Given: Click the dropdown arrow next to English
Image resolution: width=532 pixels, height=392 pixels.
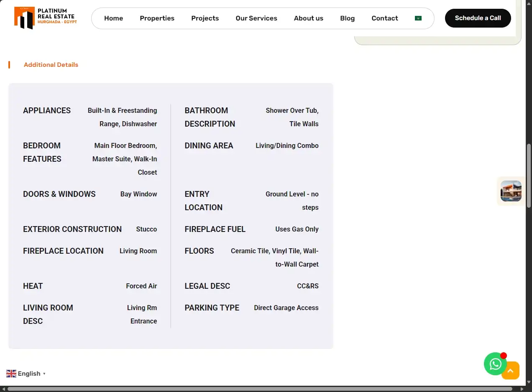Looking at the screenshot, I should click(x=44, y=374).
